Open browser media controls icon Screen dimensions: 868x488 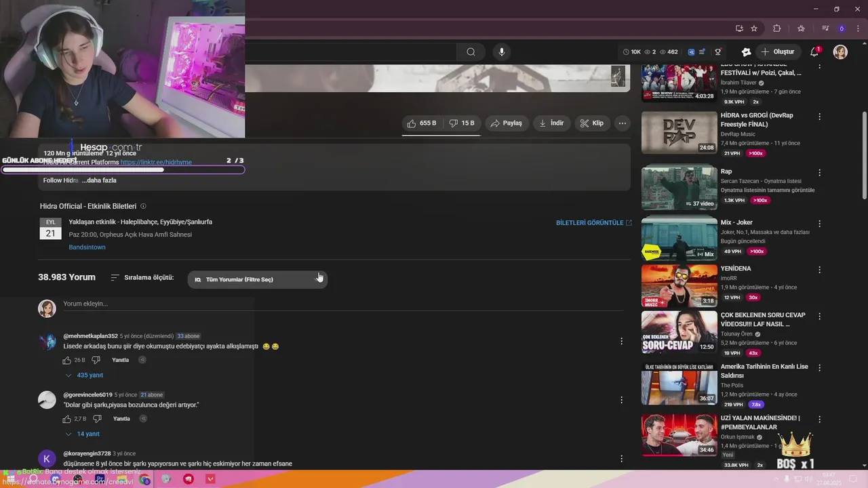pyautogui.click(x=825, y=28)
